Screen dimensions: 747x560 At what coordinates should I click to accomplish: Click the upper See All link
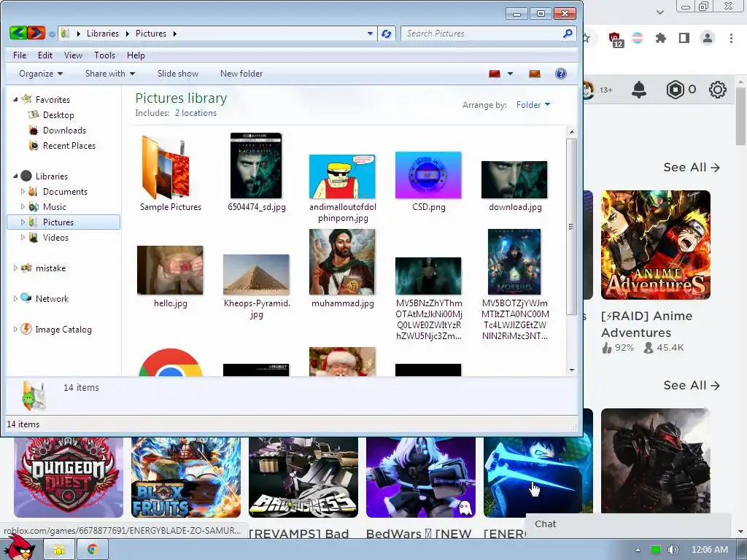tap(692, 167)
